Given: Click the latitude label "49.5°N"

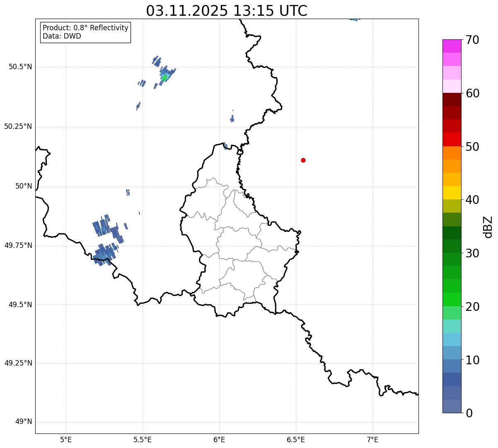Looking at the screenshot, I should [20, 305].
